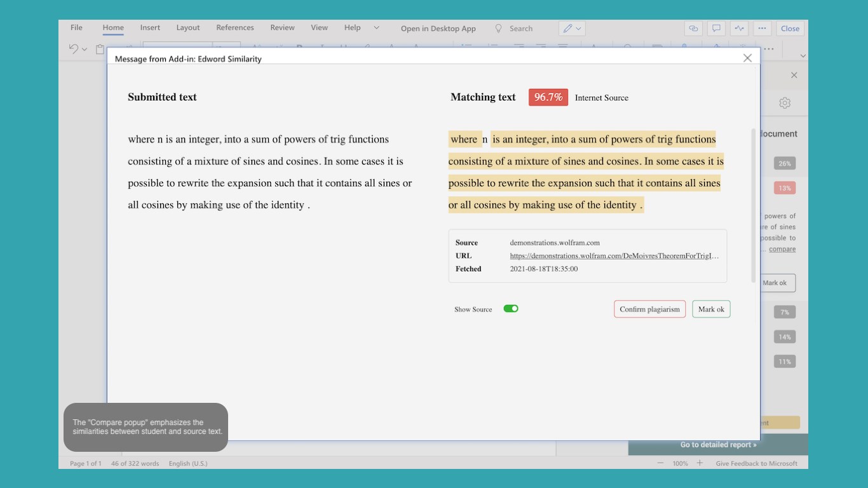The height and width of the screenshot is (488, 868).
Task: Click the zoom out minus button
Action: 661,463
